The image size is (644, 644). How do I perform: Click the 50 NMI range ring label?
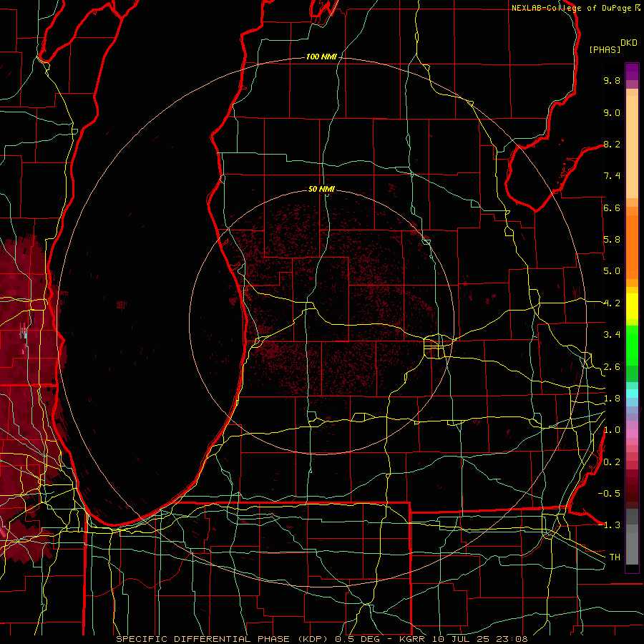tap(321, 189)
